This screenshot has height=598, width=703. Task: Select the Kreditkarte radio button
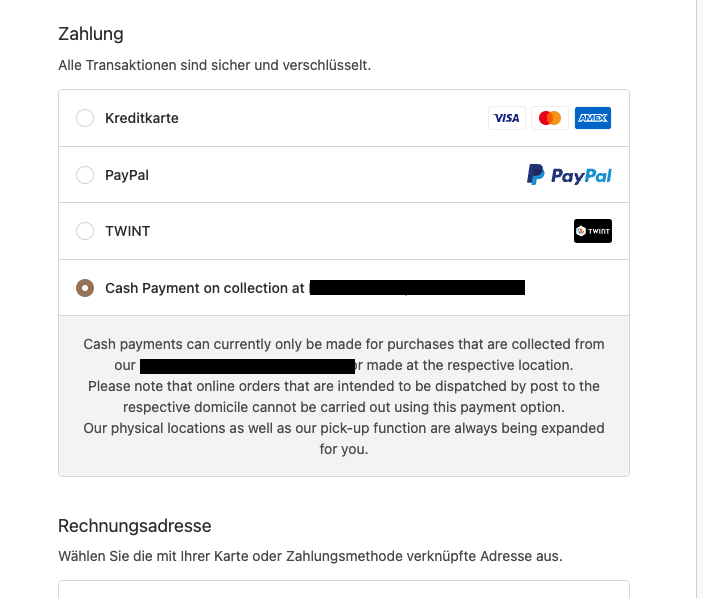pyautogui.click(x=85, y=118)
